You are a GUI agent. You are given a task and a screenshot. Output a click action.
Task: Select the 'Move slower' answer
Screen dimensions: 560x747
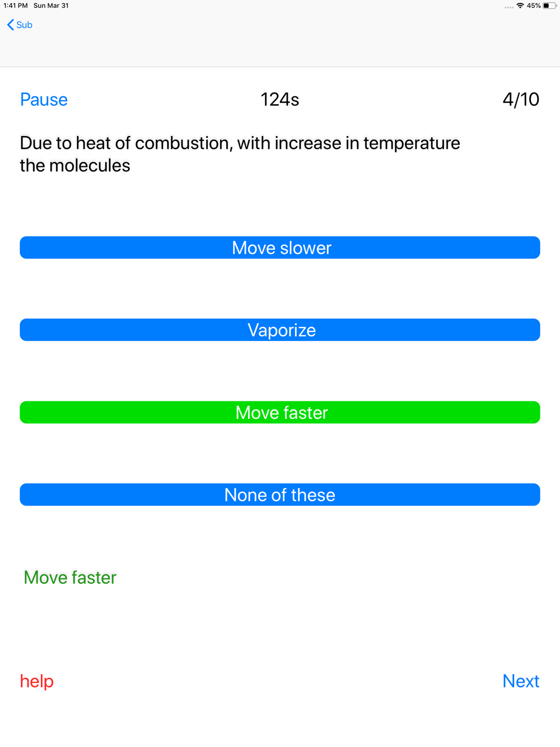(280, 248)
